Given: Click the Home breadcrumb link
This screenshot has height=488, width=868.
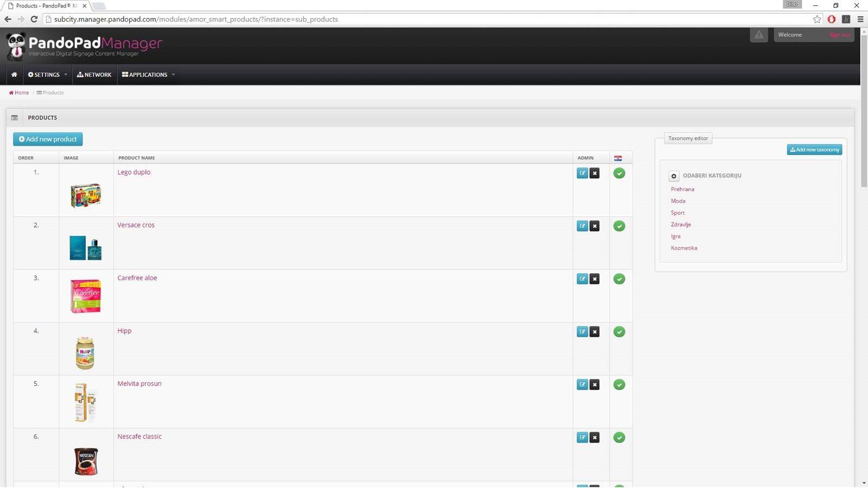Looking at the screenshot, I should pos(19,93).
